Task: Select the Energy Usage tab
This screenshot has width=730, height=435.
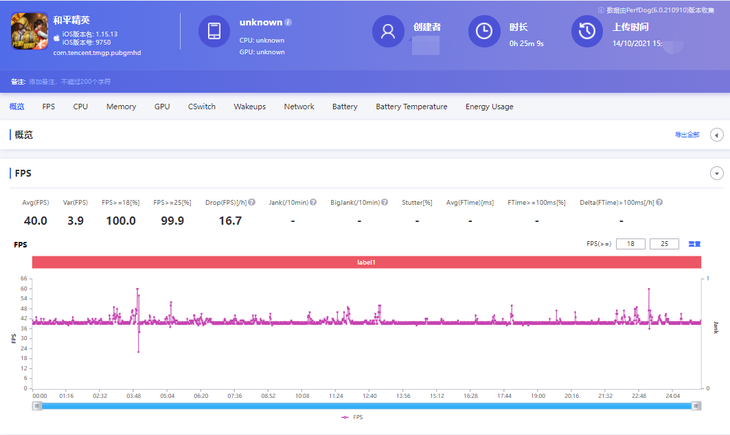Action: tap(489, 106)
